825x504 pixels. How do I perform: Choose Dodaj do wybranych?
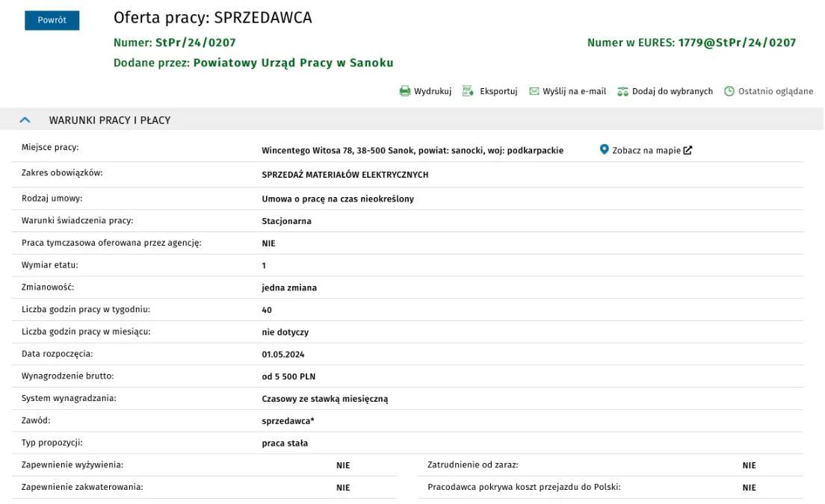673,91
